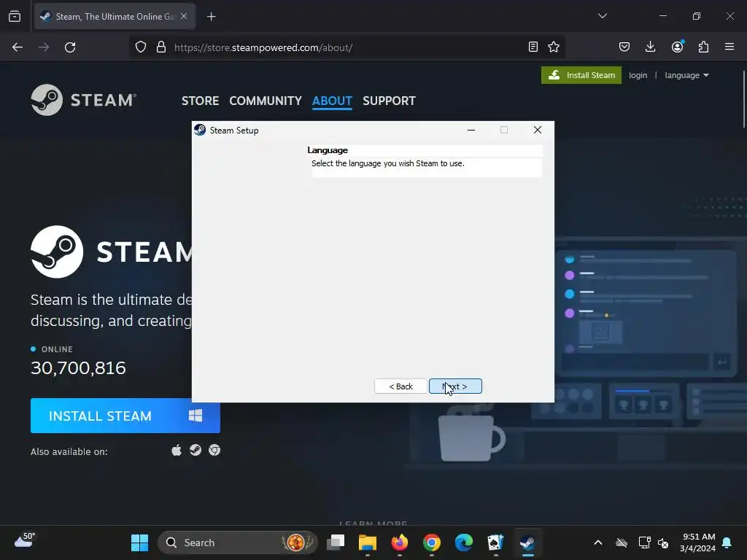Close the Steam Setup window

pos(538,130)
